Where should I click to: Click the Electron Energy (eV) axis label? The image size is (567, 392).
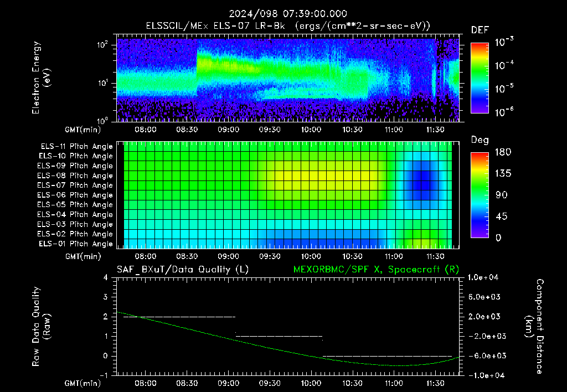(41, 78)
